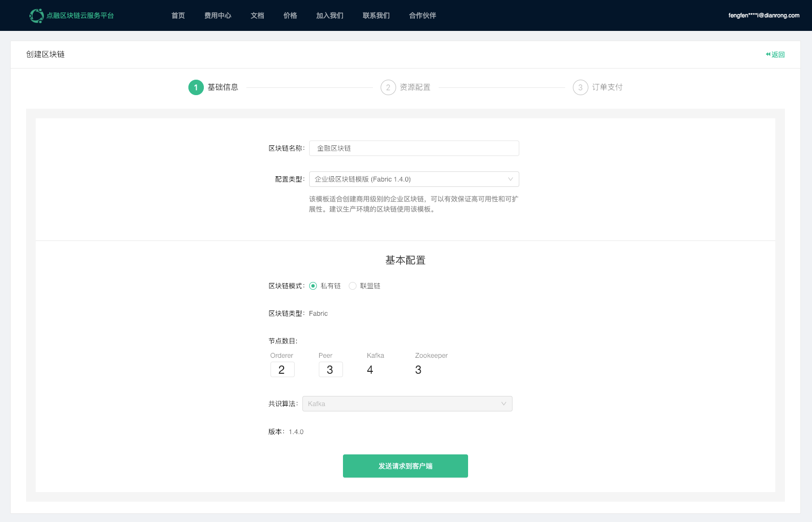The width and height of the screenshot is (812, 522).
Task: Click the template description text under 配置类型
Action: tap(413, 204)
